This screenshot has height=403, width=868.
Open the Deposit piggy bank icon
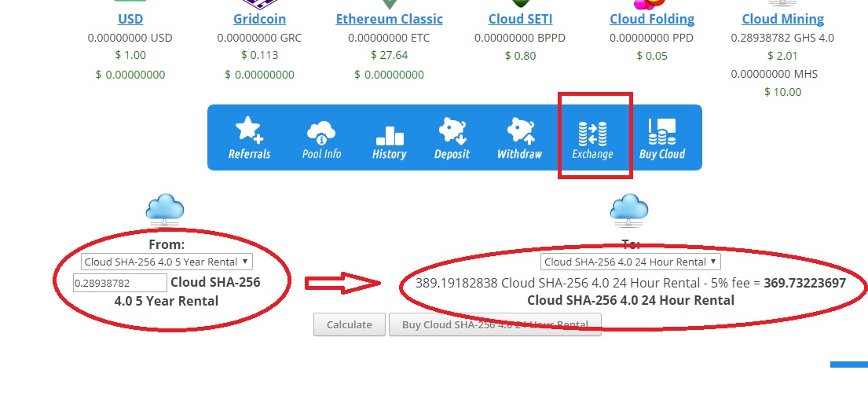pyautogui.click(x=452, y=130)
